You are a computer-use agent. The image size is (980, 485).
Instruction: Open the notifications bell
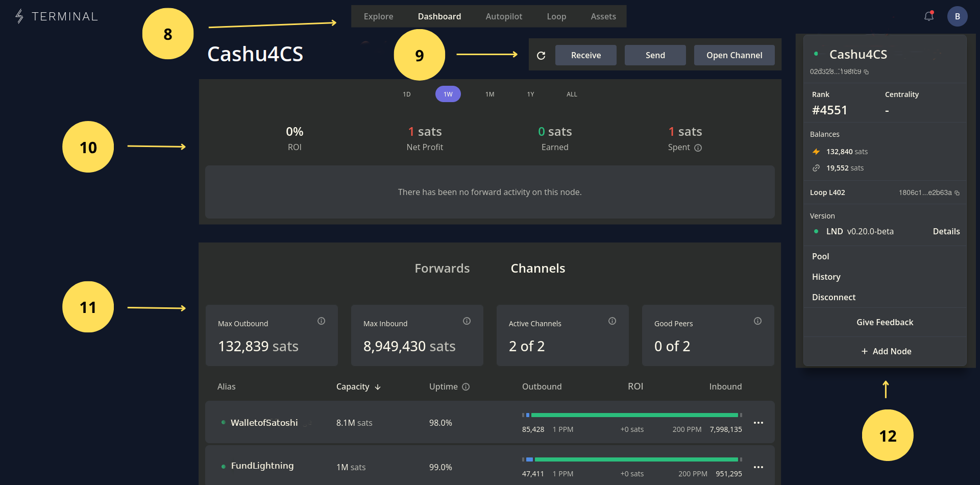click(x=928, y=16)
